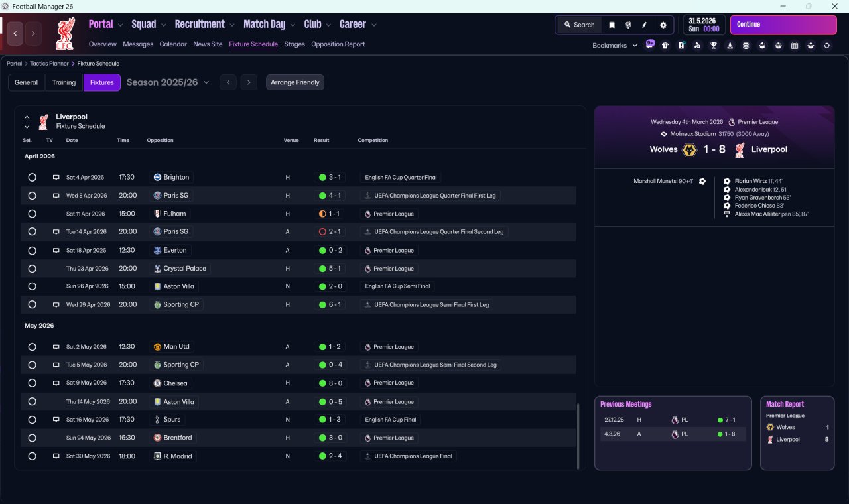This screenshot has width=849, height=504.
Task: Open the Season 2025/26 dropdown
Action: [x=168, y=82]
